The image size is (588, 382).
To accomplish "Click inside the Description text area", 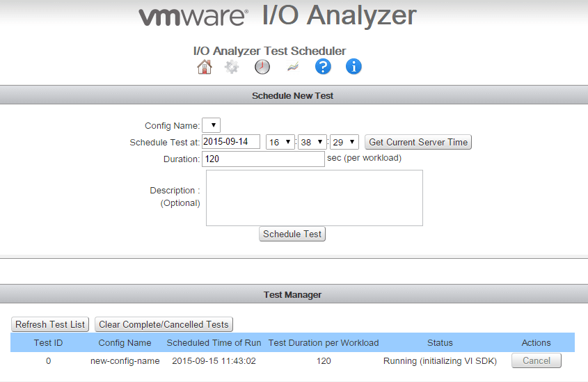I will pyautogui.click(x=315, y=198).
